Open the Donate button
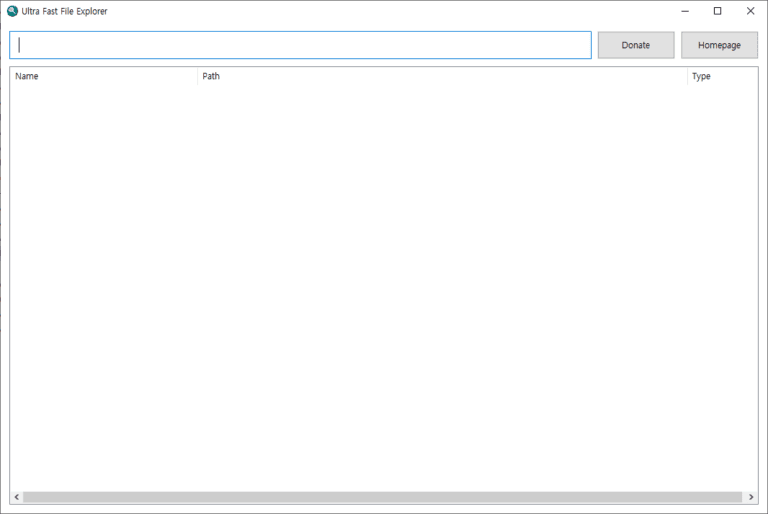 click(x=636, y=45)
